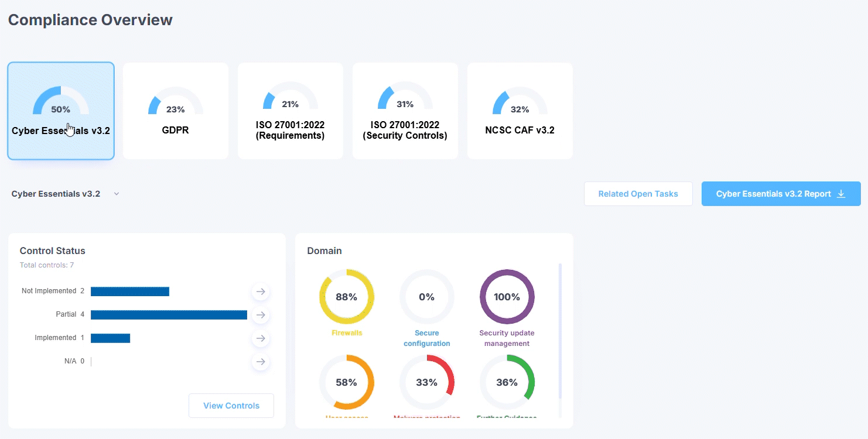Viewport: 868px width, 439px height.
Task: Select the ISO 27001:2022 (Requirements) card
Action: click(291, 111)
